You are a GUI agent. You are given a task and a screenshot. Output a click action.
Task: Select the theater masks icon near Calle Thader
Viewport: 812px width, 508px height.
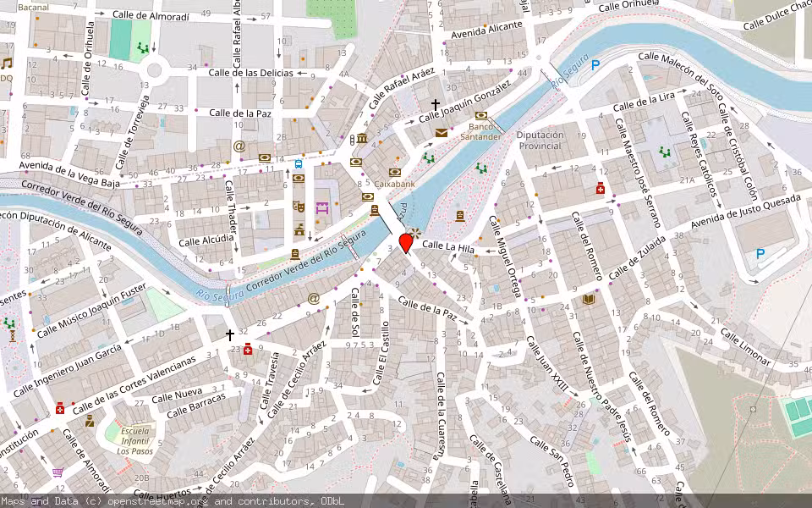(299, 207)
